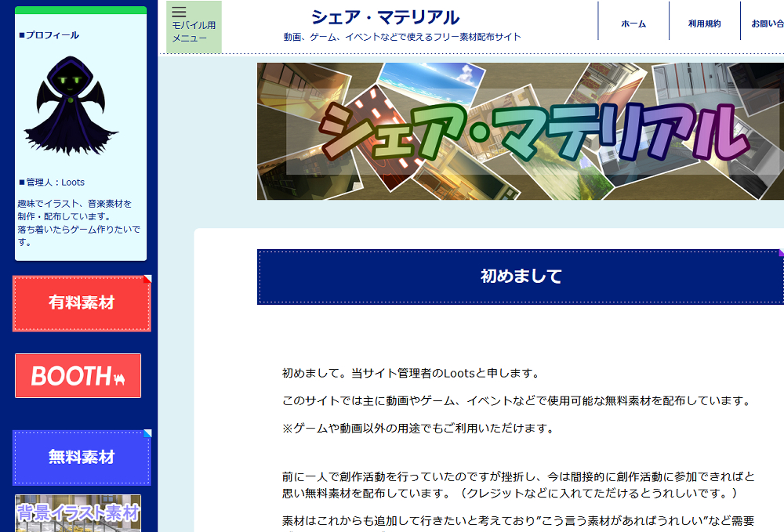The height and width of the screenshot is (532, 784).
Task: Click the シェア・マテリアル header banner image
Action: click(521, 132)
